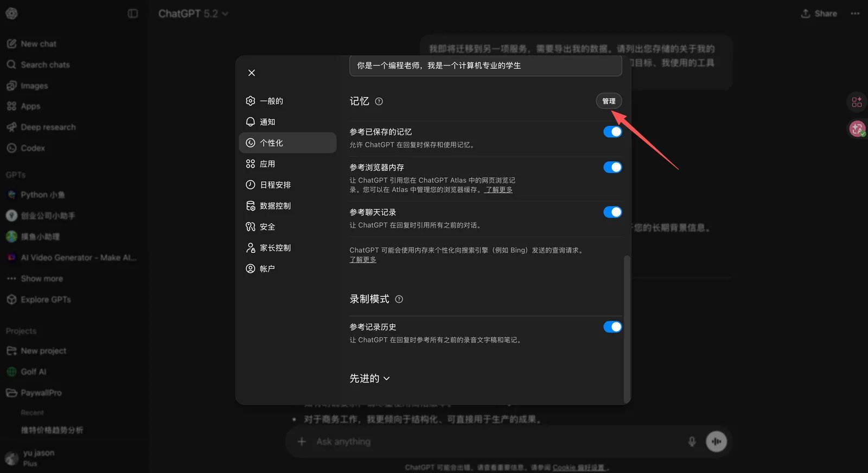This screenshot has height=473, width=868.
Task: Toggle the 参考聊天记录 switch
Action: 612,212
